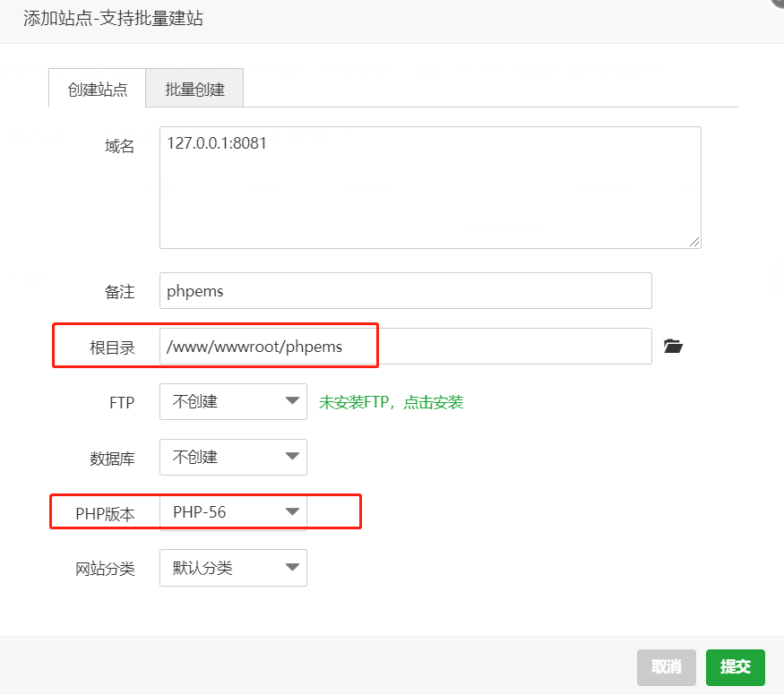This screenshot has width=784, height=695.
Task: Open the folder browser for root directory
Action: tap(673, 347)
